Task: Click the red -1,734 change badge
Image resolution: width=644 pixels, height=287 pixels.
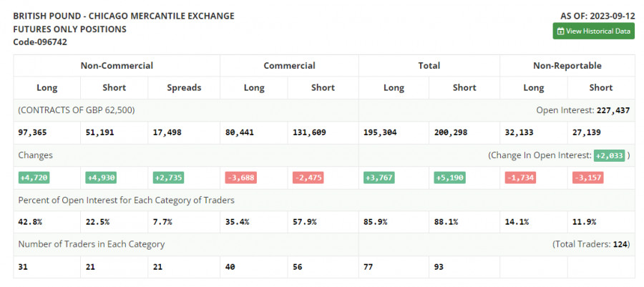Action: pyautogui.click(x=521, y=177)
